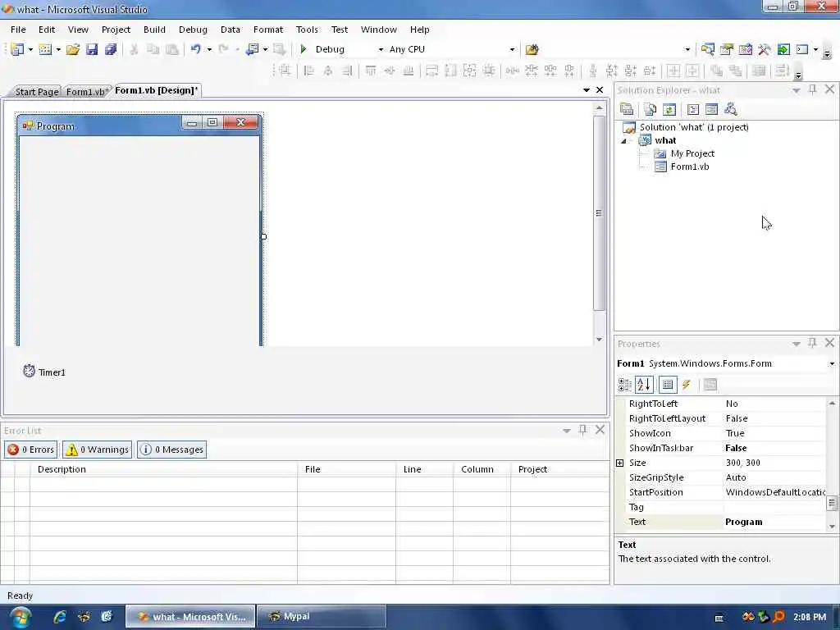Image resolution: width=840 pixels, height=630 pixels.
Task: Open the Properties object selector dropdown
Action: (832, 363)
